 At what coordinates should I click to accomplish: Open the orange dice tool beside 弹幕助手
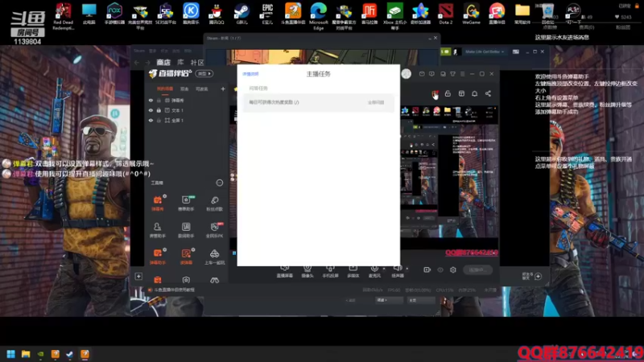(x=186, y=256)
